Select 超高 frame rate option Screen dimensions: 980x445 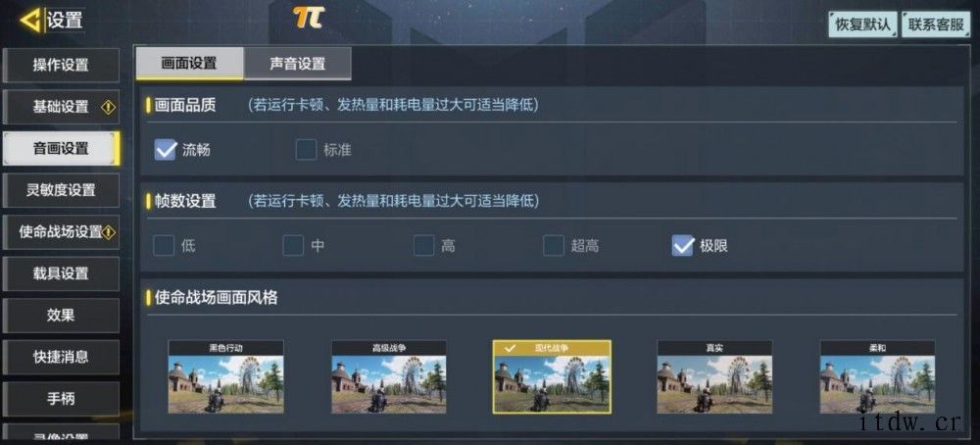tap(553, 246)
